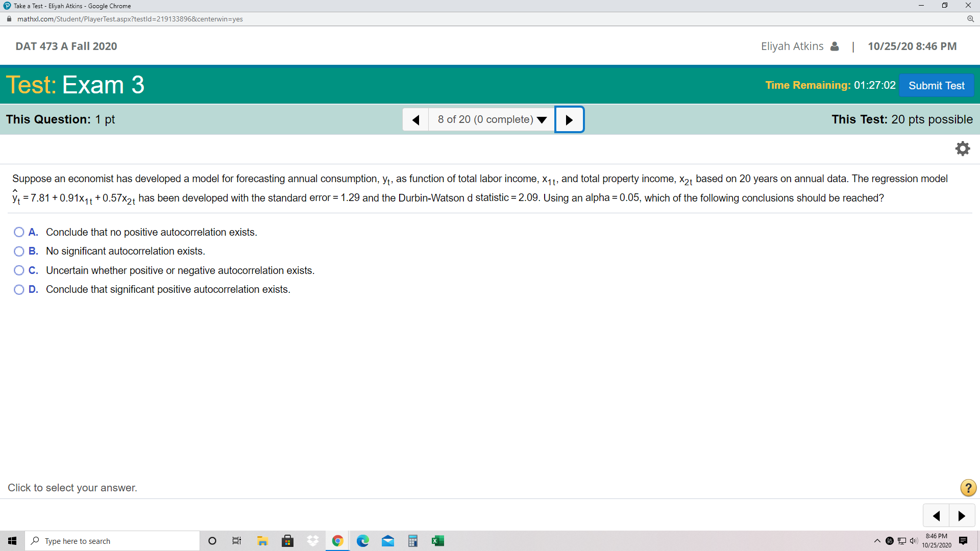
Task: Open the notification center icon
Action: pos(963,541)
